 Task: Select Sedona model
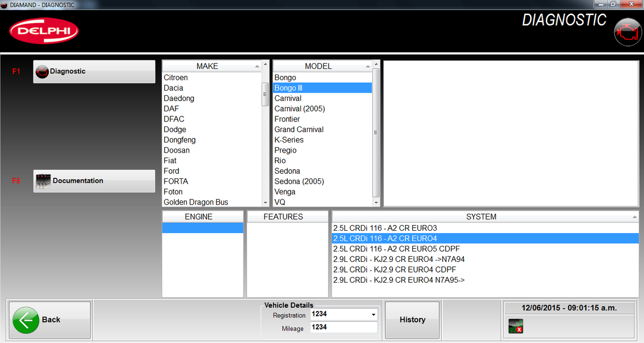[x=323, y=171]
